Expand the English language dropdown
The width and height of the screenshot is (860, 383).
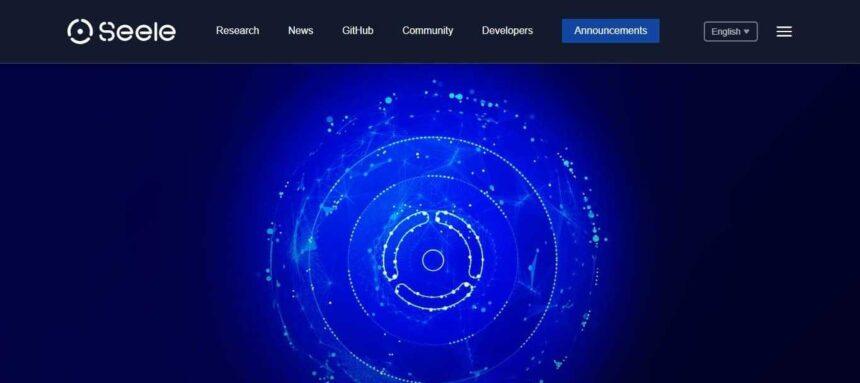pos(731,32)
